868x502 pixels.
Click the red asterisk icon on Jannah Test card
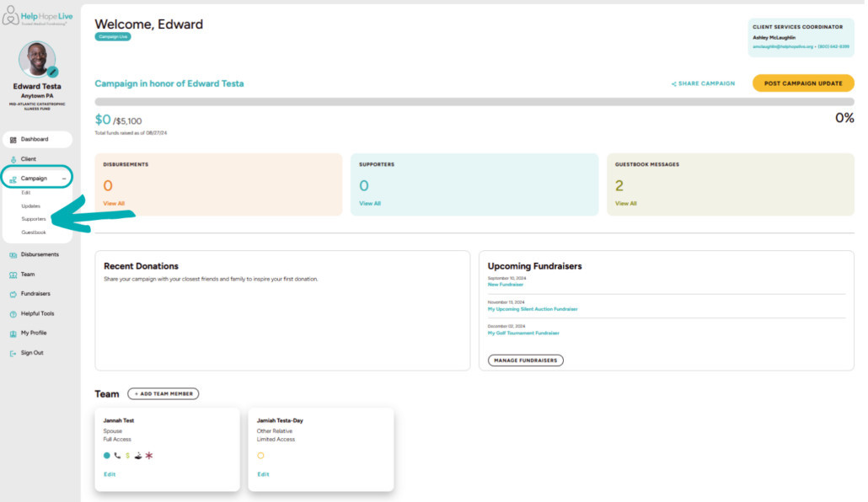[149, 456]
